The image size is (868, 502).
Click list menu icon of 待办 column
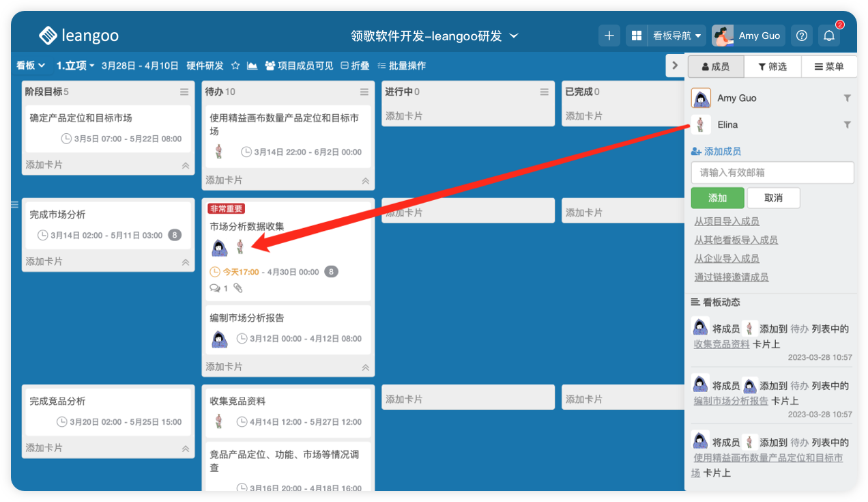tap(364, 92)
